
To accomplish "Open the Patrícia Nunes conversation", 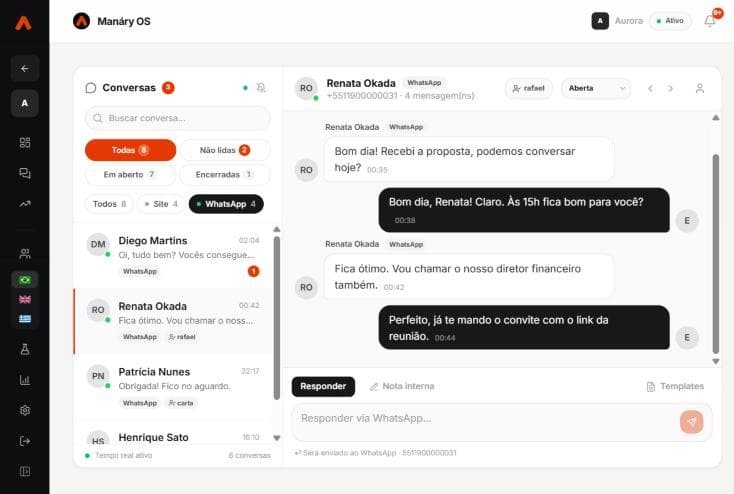I will [173, 387].
